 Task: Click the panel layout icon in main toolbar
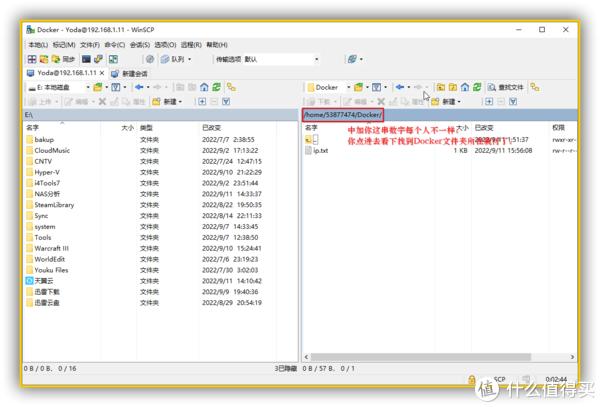pos(32,59)
